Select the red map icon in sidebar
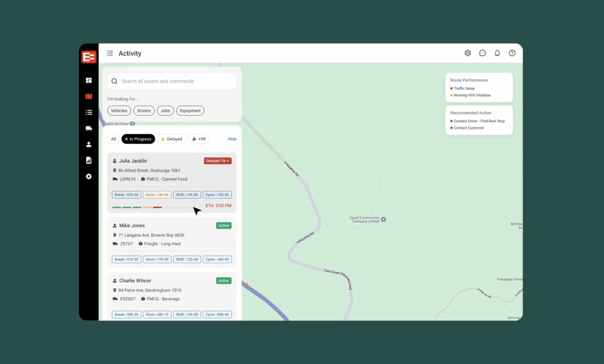Screen dimensions: 604x364 pos(89,96)
